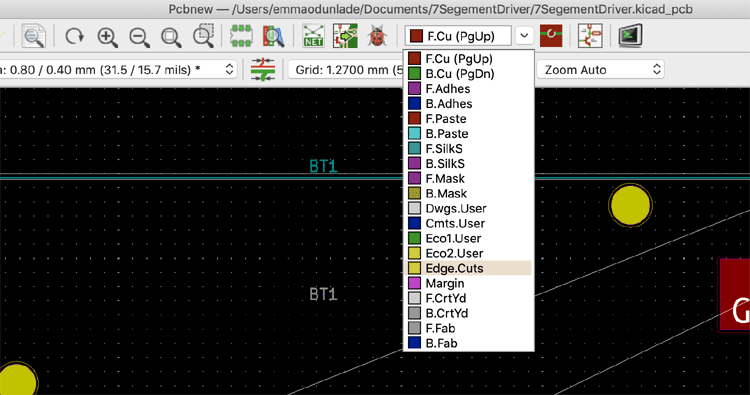
Task: Click the yellow pad near upper right
Action: pyautogui.click(x=630, y=205)
